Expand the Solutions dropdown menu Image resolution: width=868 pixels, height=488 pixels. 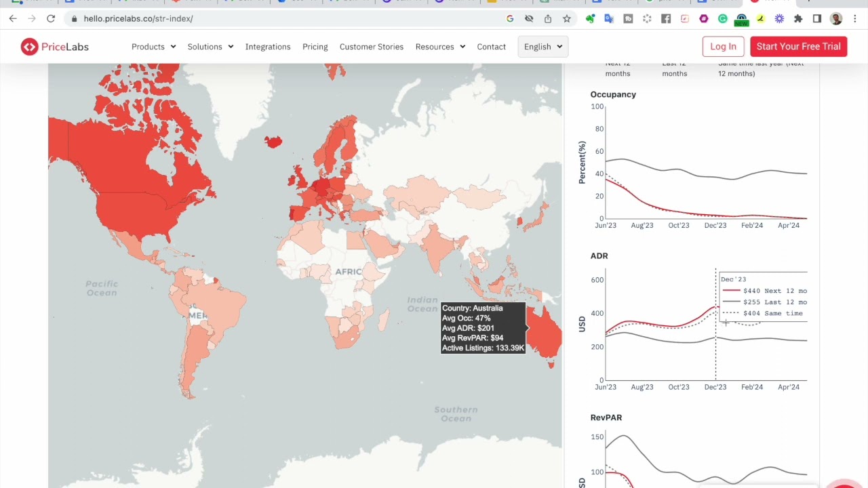[210, 47]
